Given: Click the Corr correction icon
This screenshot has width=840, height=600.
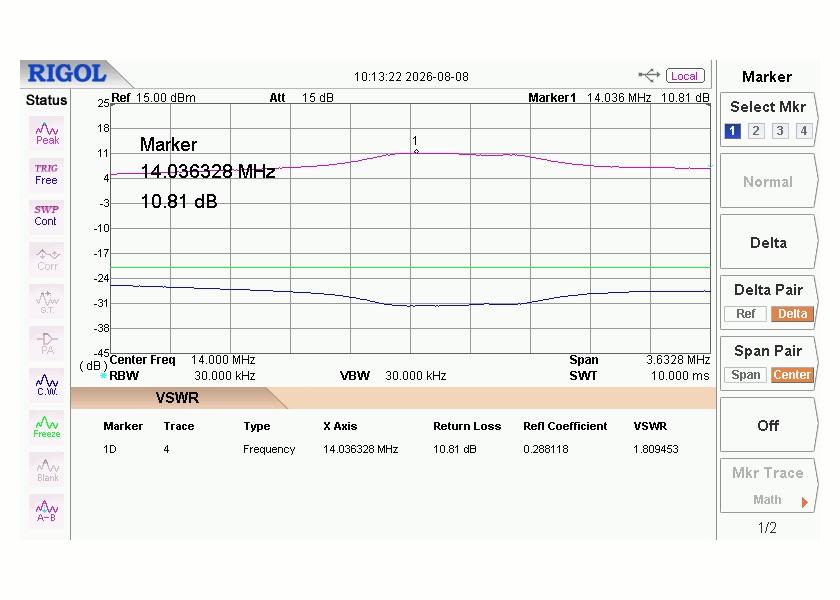Looking at the screenshot, I should coord(47,259).
